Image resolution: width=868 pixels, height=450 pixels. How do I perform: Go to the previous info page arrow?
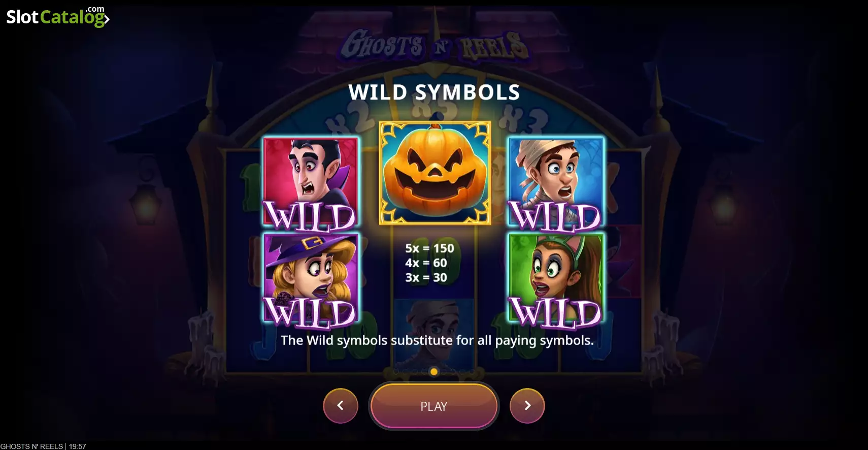click(x=341, y=405)
